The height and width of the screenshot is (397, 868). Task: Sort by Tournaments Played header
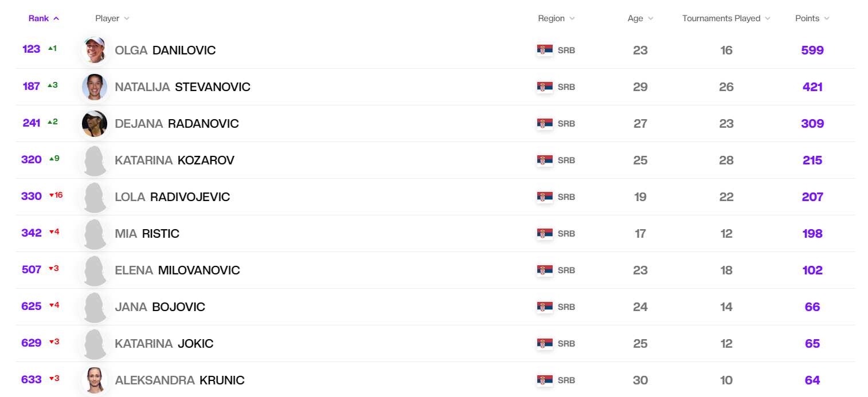pyautogui.click(x=726, y=18)
